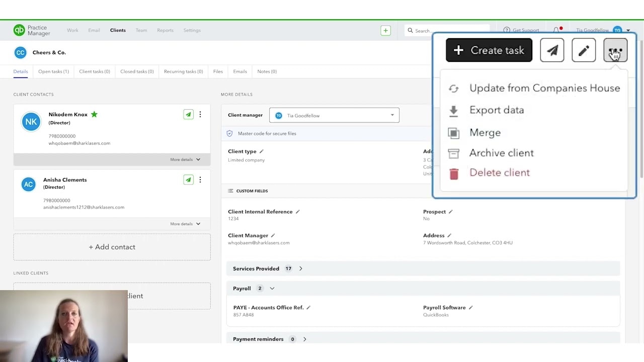Click green send icon for Anisha Clements
644x362 pixels.
coord(188,179)
